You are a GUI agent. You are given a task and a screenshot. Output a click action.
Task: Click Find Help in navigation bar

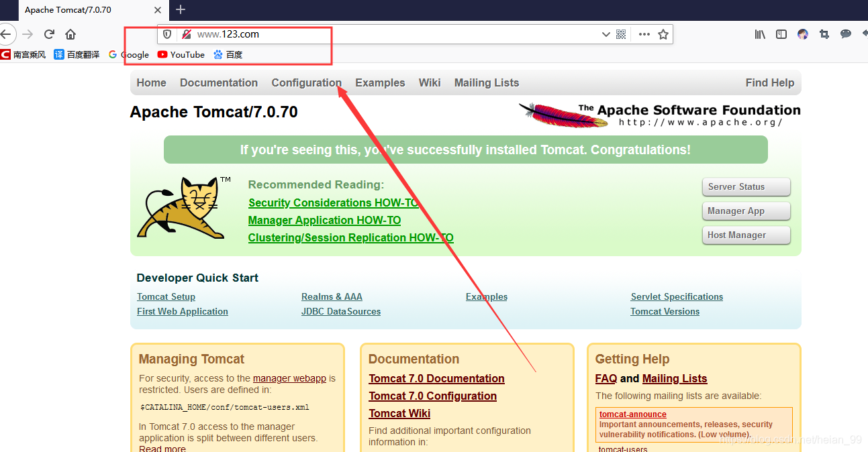pyautogui.click(x=769, y=82)
